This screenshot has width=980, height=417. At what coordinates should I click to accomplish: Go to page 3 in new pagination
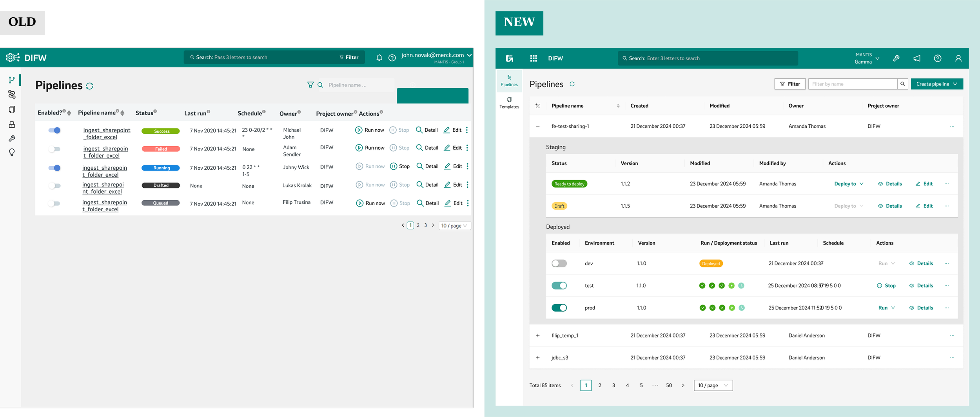tap(613, 385)
